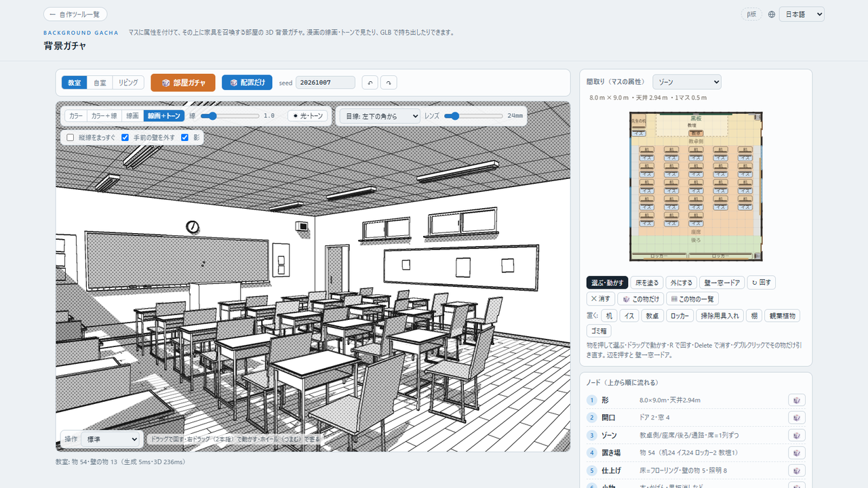Viewport: 868px width, 488px height.
Task: Switch to the リビング room tab
Action: tap(128, 83)
